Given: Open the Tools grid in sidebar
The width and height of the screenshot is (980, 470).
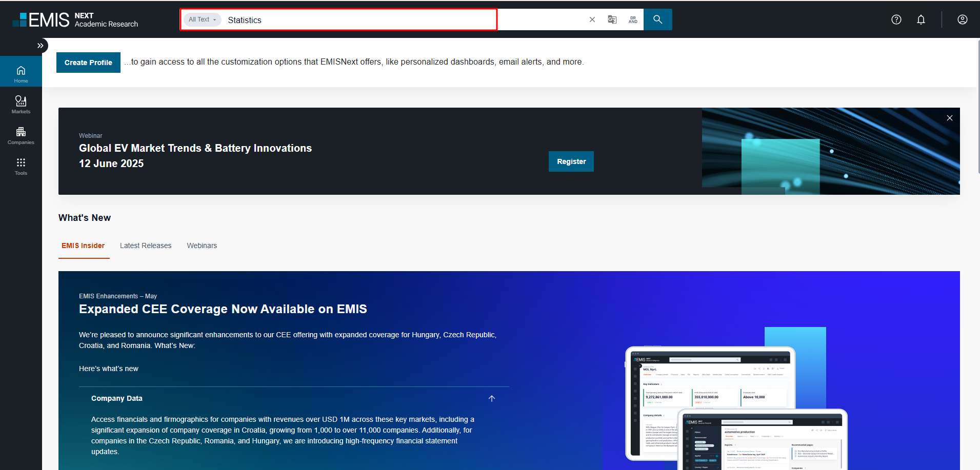Looking at the screenshot, I should [x=21, y=166].
